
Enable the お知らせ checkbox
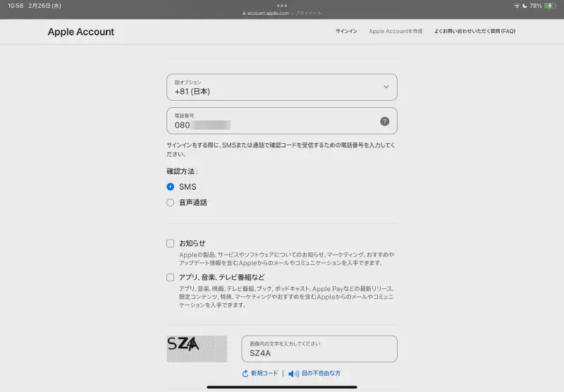(x=170, y=243)
